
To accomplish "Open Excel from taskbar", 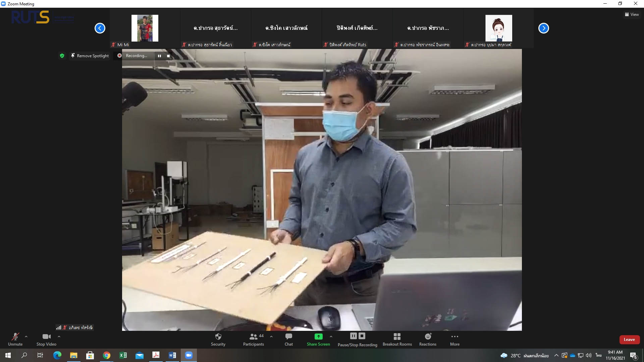I will (123, 355).
